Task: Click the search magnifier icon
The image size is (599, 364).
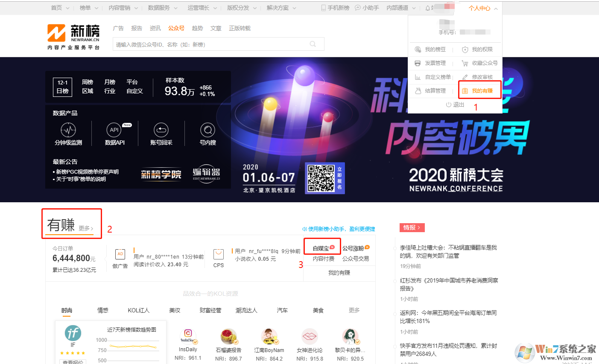Action: click(x=312, y=44)
